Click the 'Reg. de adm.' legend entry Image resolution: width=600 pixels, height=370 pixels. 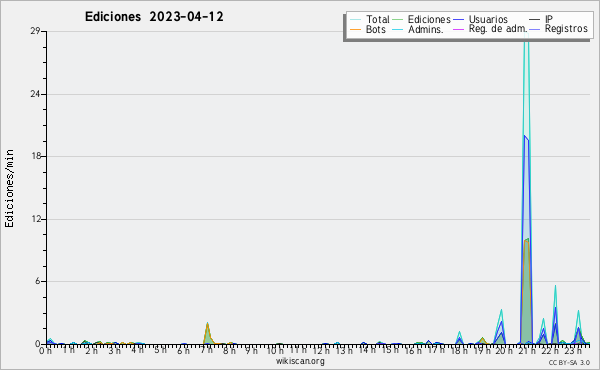point(491,29)
